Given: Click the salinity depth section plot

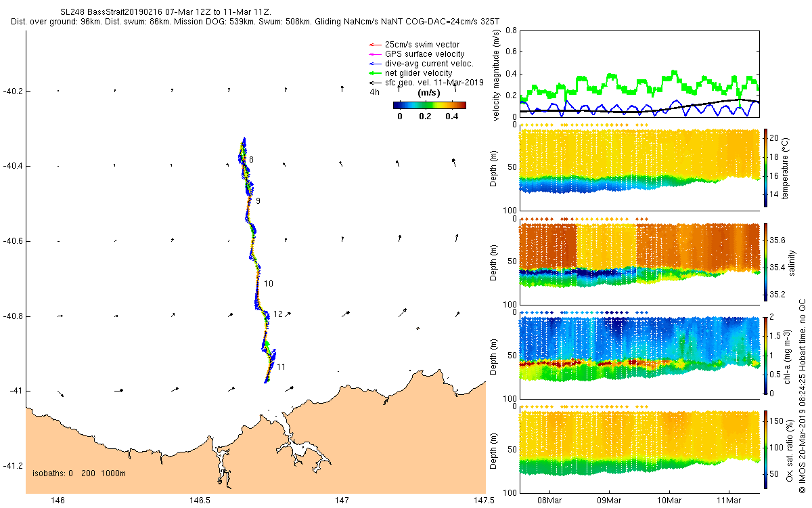Looking at the screenshot, I should pyautogui.click(x=639, y=255).
